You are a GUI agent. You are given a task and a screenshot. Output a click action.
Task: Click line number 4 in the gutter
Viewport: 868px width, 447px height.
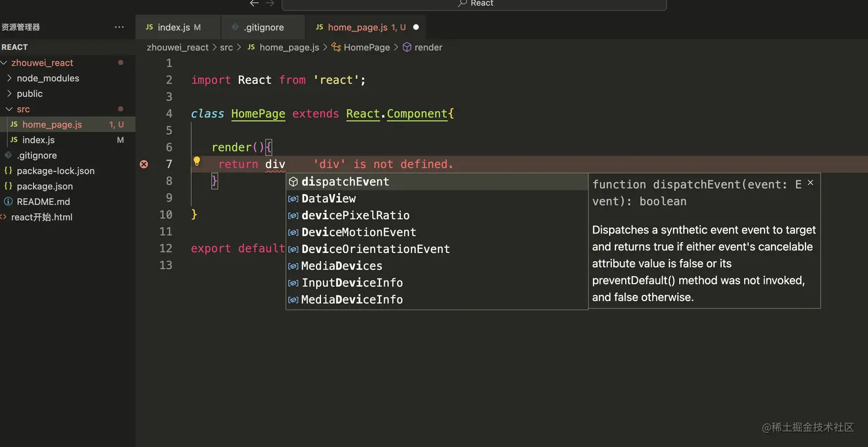169,114
